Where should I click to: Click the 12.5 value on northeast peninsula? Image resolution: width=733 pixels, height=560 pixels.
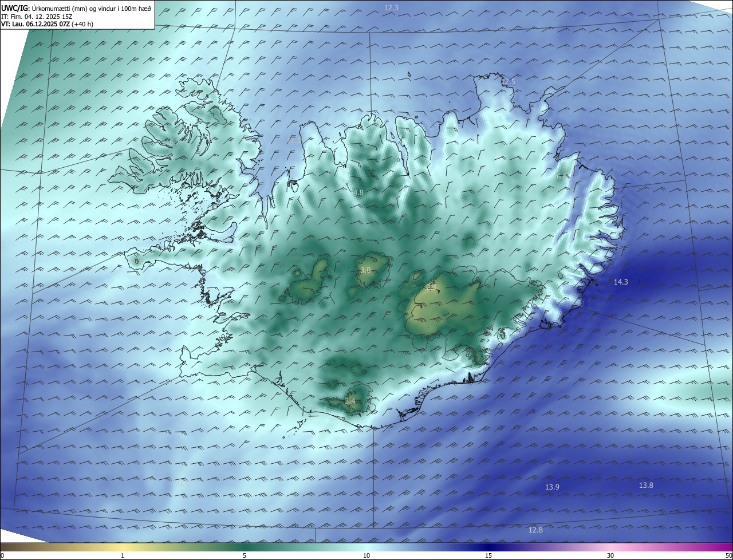(508, 82)
